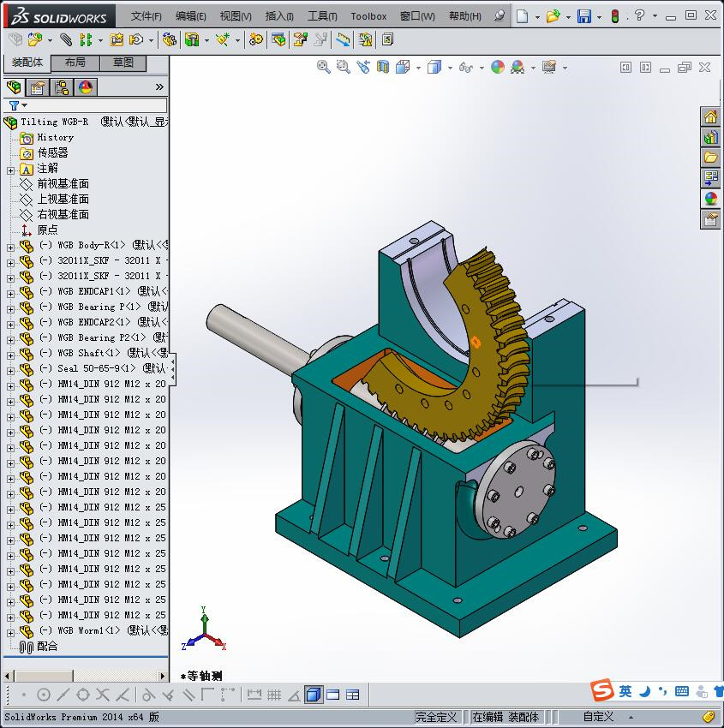Click the Reference Geometry icon
The width and height of the screenshot is (724, 728).
223,40
